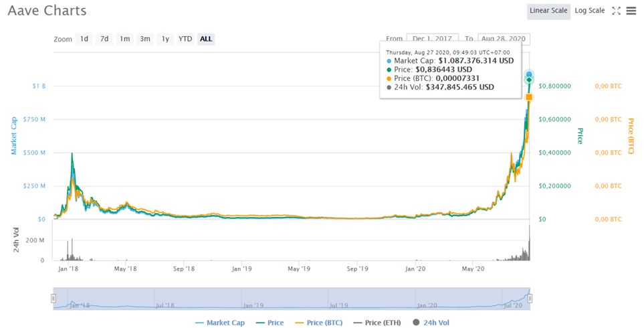Switch chart to Log Scale
The image size is (644, 328).
pos(589,11)
